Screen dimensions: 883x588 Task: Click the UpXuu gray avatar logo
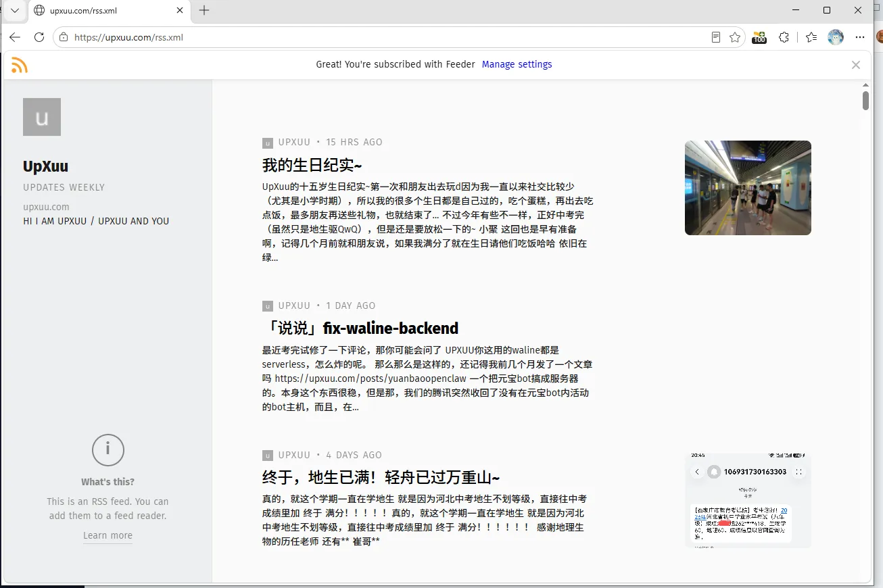point(42,117)
